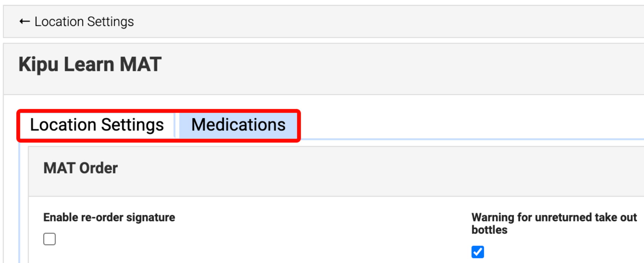
Task: Click the back arrow icon
Action: point(24,22)
